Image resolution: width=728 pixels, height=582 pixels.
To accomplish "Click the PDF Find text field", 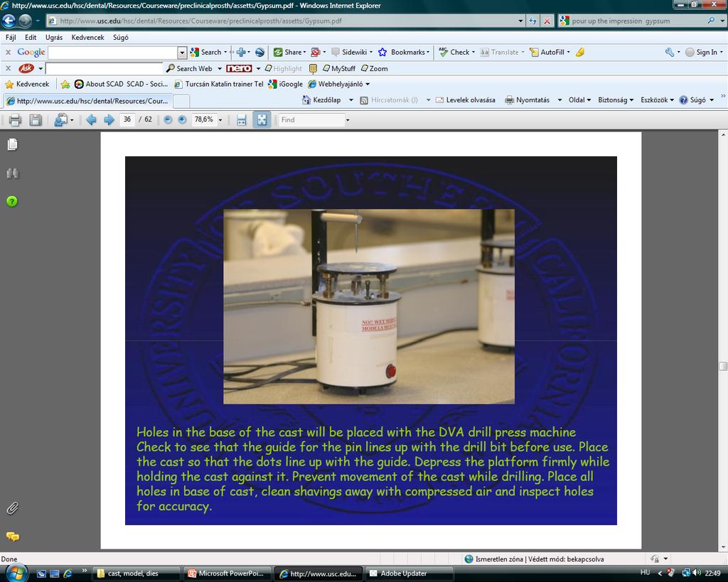I will click(311, 120).
